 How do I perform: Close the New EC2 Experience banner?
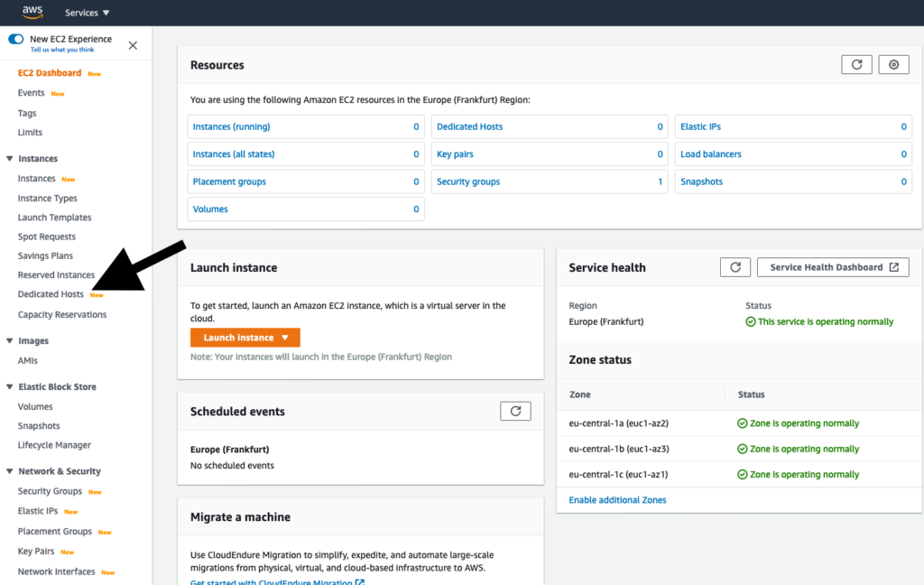pos(134,45)
